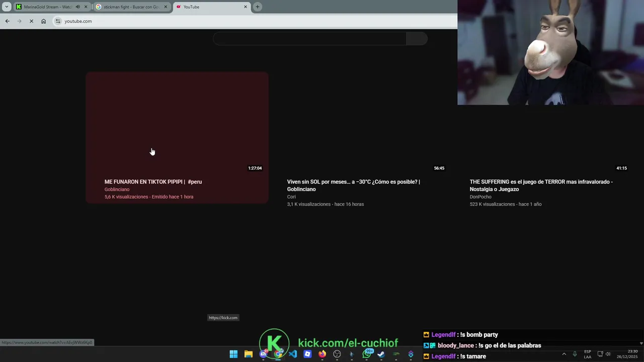Click '5,6 K visualizaciones - Emitido hace 1 hora'
Viewport: 644px width, 362px height.
[149, 197]
